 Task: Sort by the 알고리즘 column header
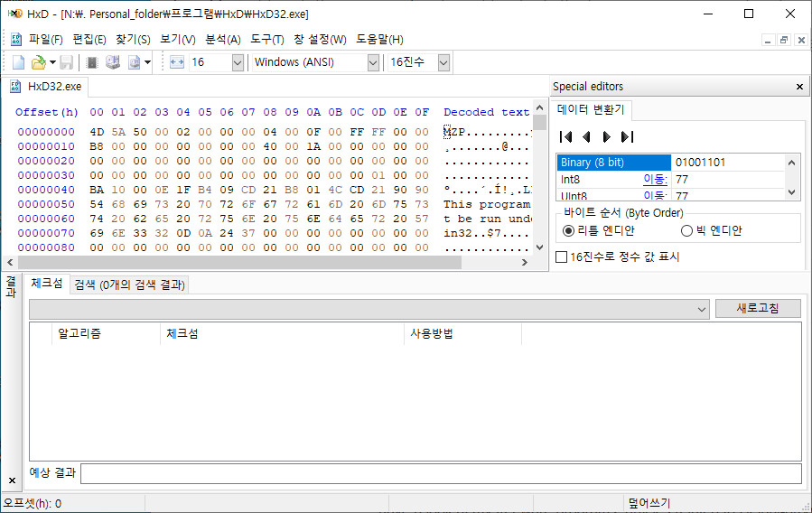107,334
